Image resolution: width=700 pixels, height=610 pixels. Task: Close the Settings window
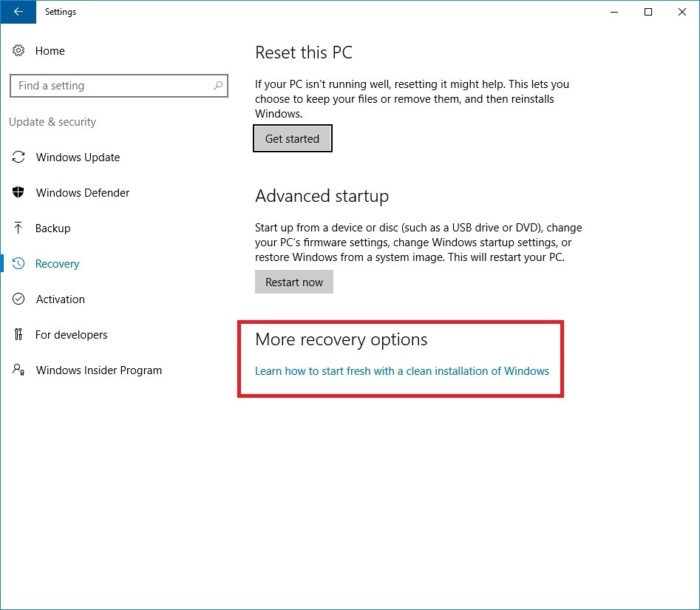pos(682,12)
